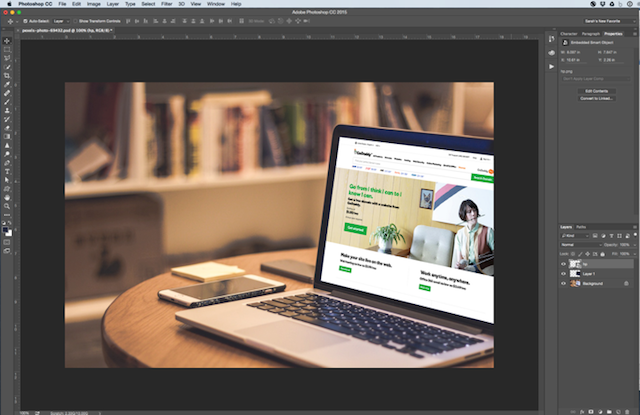The width and height of the screenshot is (640, 415).
Task: Select the Dodge tool
Action: (7, 154)
